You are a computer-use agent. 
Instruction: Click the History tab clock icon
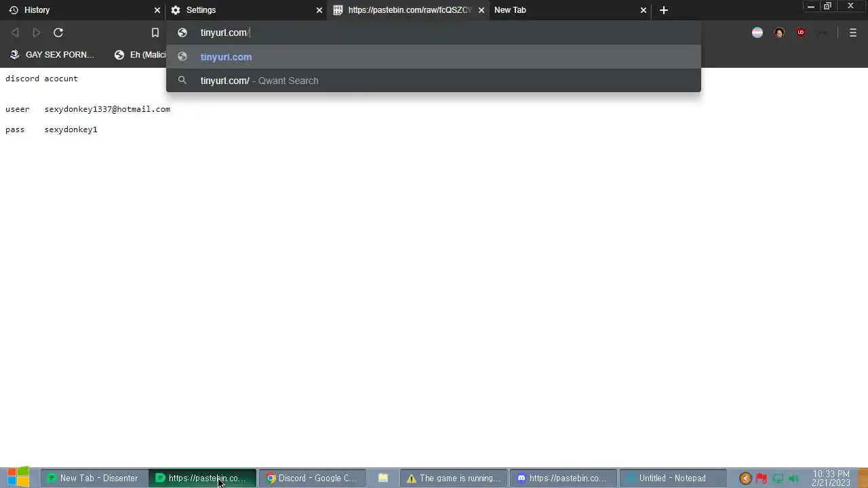tap(14, 10)
